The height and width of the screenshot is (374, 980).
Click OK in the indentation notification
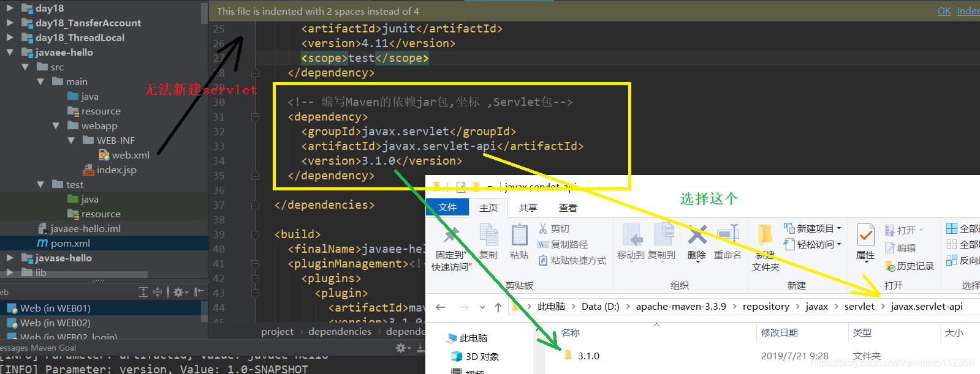[944, 11]
